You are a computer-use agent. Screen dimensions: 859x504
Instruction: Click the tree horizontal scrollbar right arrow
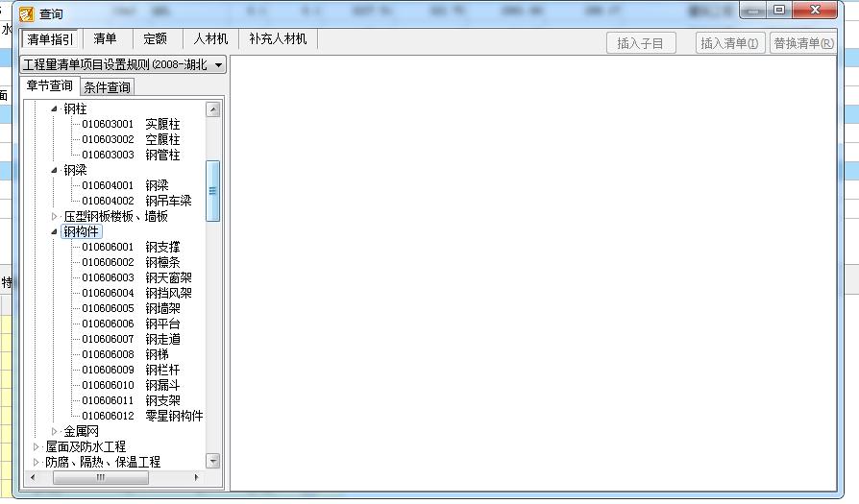pos(197,478)
